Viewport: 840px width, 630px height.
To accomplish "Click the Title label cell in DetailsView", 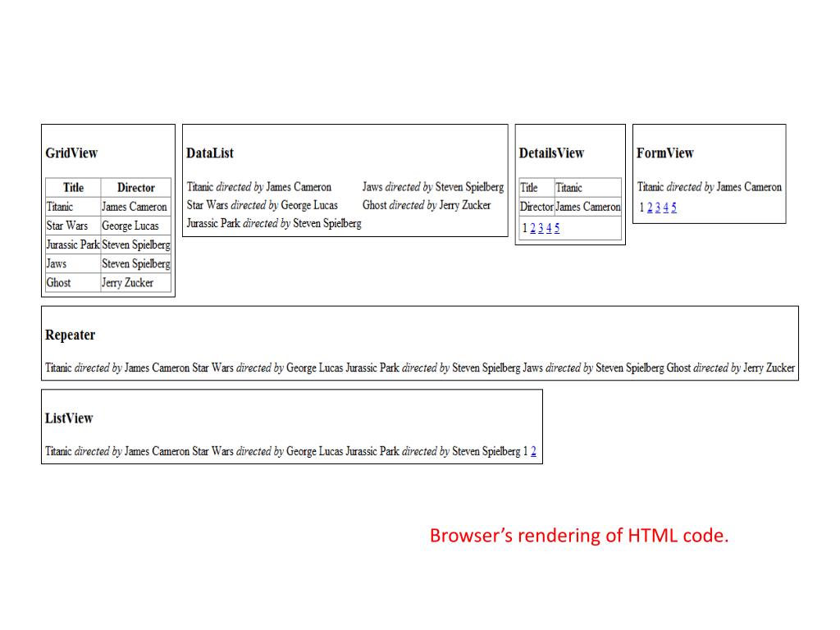I will [536, 188].
